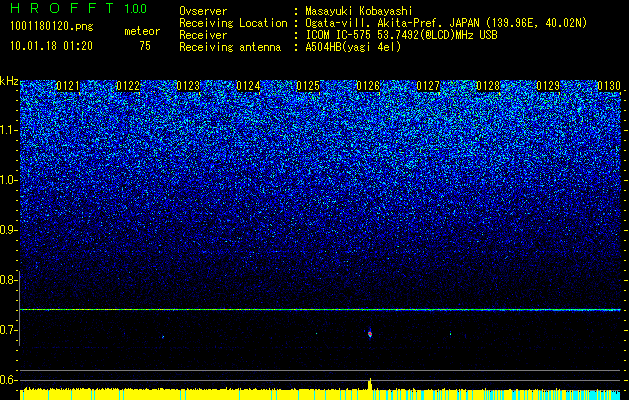Select the A504HB(yagi 4el) antenna text
Viewport: 629px width, 400px height.
[x=353, y=47]
